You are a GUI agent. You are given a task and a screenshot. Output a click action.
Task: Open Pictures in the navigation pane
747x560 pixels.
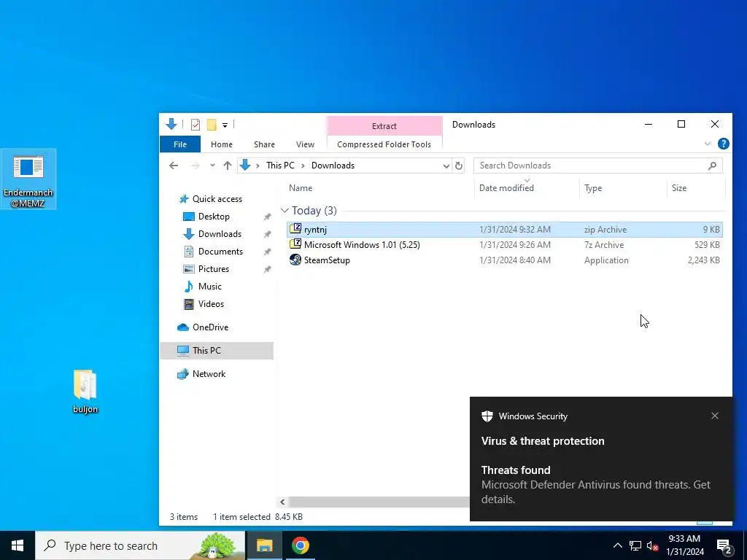click(x=214, y=269)
